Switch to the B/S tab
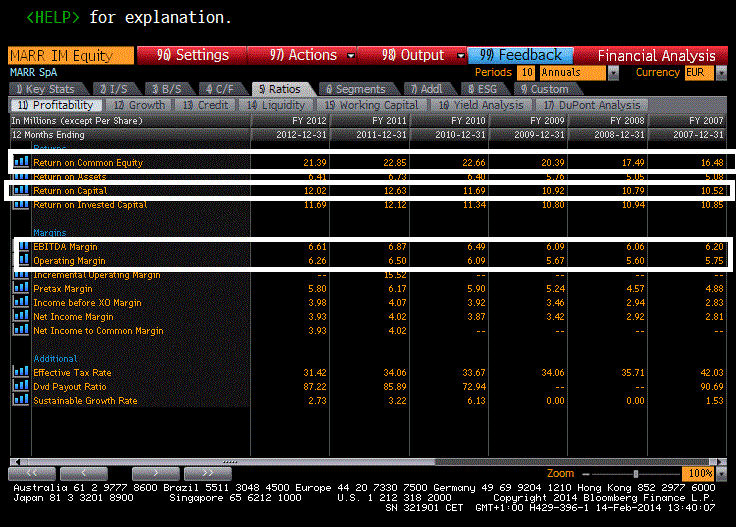The width and height of the screenshot is (736, 527). click(x=167, y=89)
